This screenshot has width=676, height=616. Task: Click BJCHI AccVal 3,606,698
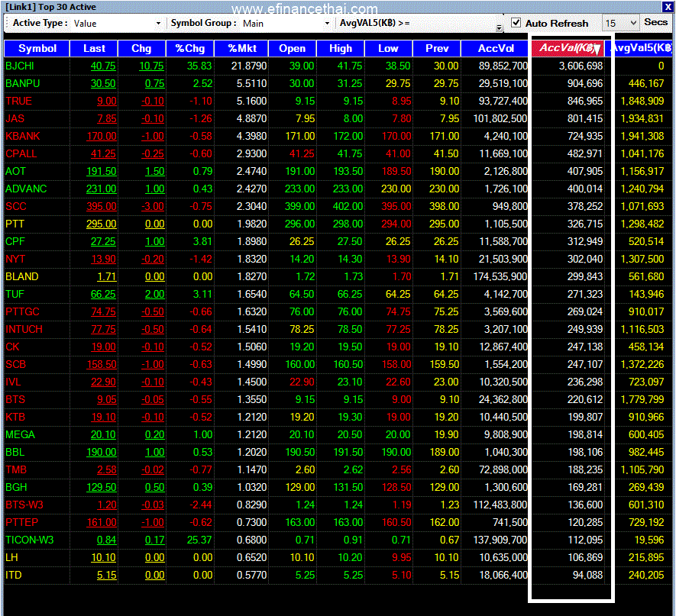(581, 66)
